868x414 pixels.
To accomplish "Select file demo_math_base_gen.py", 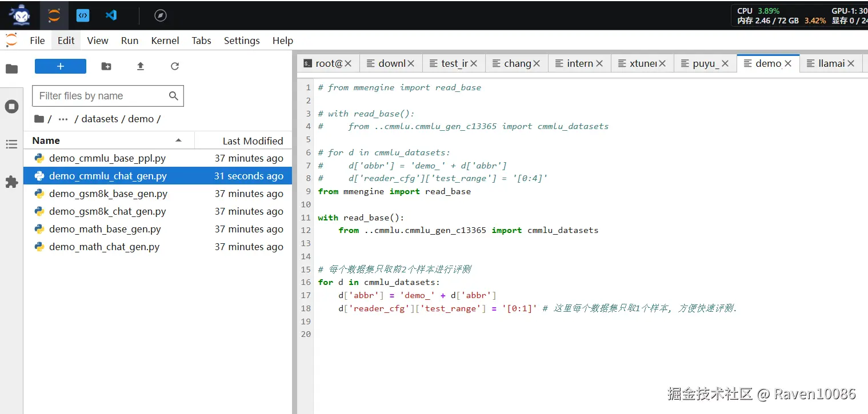I will click(x=158, y=229).
